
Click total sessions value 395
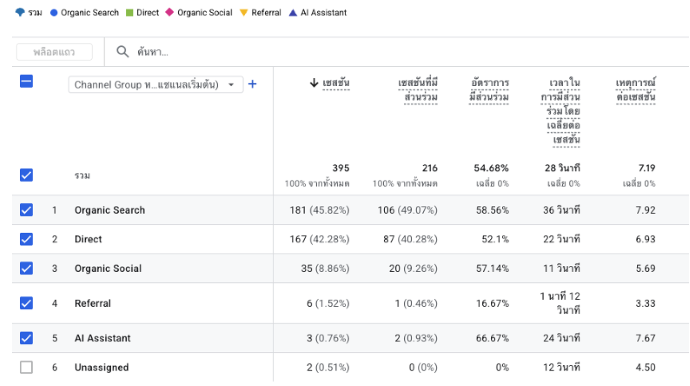click(341, 168)
